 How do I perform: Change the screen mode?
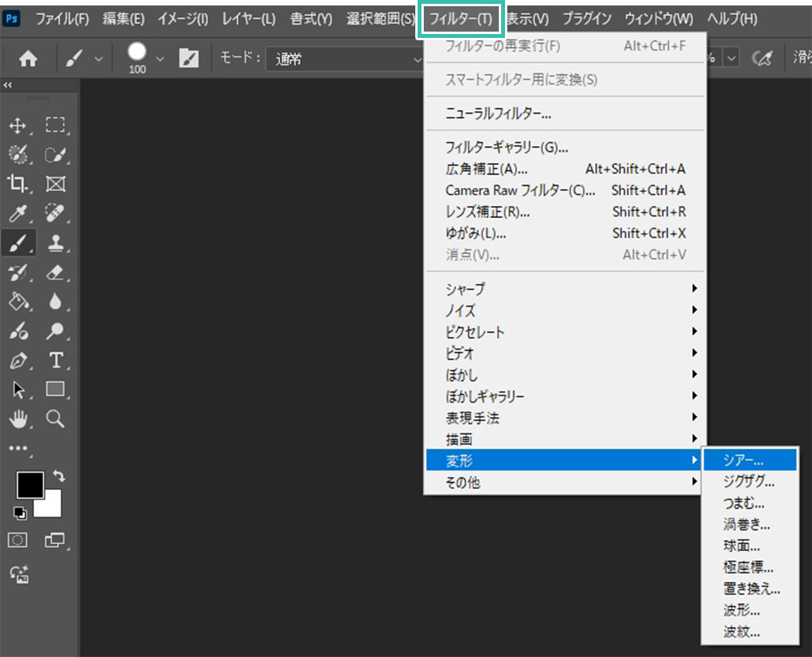(54, 540)
